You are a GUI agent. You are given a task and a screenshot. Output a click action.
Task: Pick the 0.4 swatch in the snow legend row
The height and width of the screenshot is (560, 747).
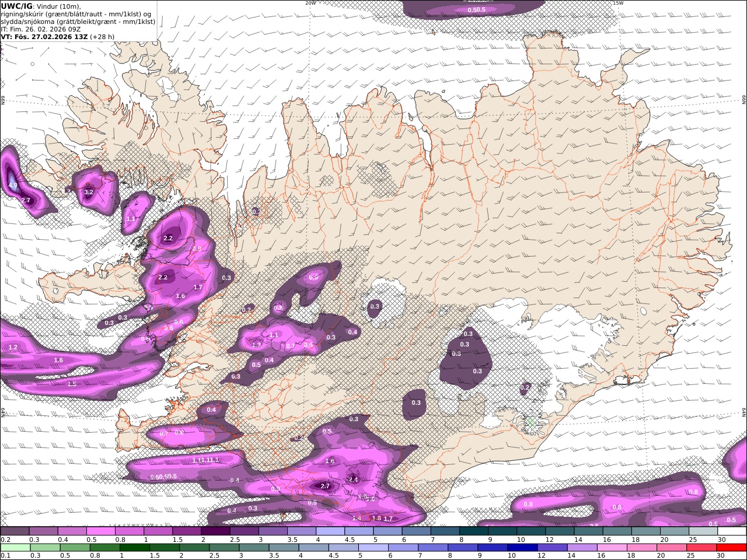(x=72, y=531)
